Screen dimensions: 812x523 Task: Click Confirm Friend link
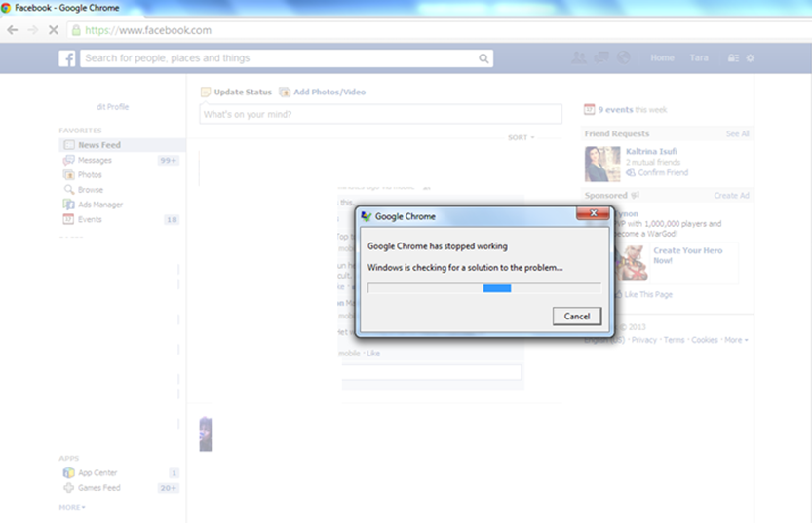coord(663,172)
